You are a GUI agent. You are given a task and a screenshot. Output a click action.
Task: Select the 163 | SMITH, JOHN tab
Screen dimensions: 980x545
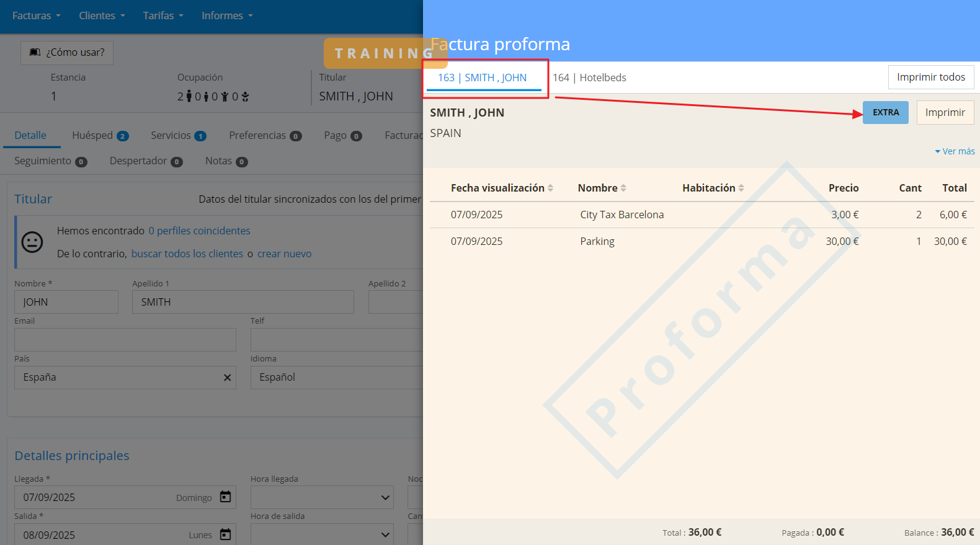tap(483, 78)
